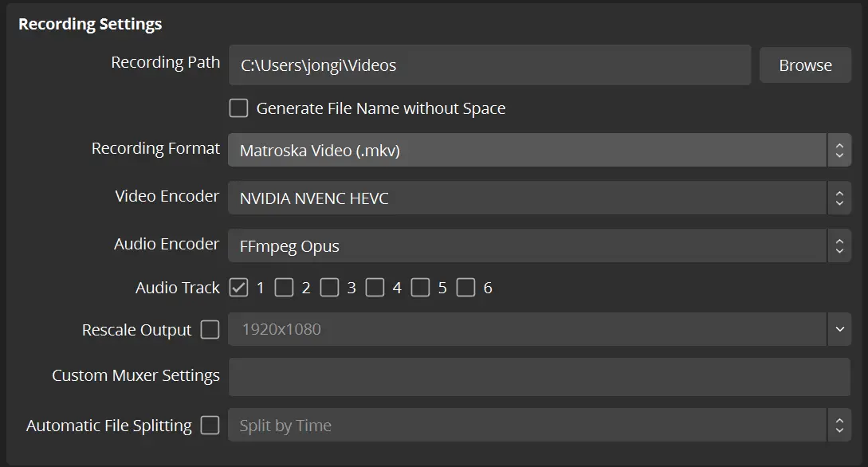Enable the Rescale Output checkbox
The width and height of the screenshot is (868, 467).
[210, 329]
